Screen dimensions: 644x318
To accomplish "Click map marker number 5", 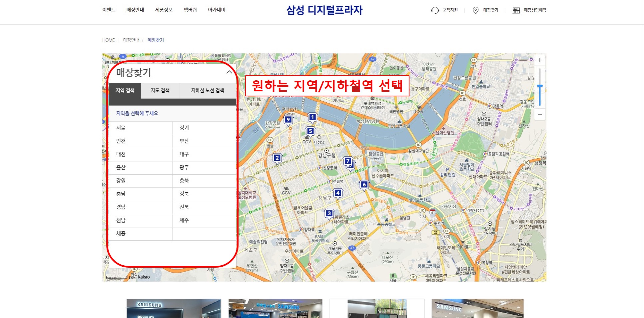I will pyautogui.click(x=310, y=132).
